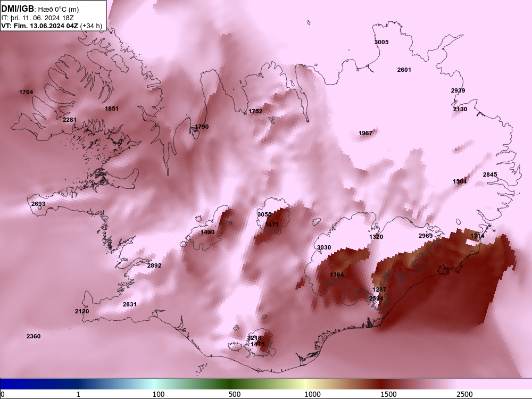Click the 2892 height label
Screen dimensions: 532x399
154,265
